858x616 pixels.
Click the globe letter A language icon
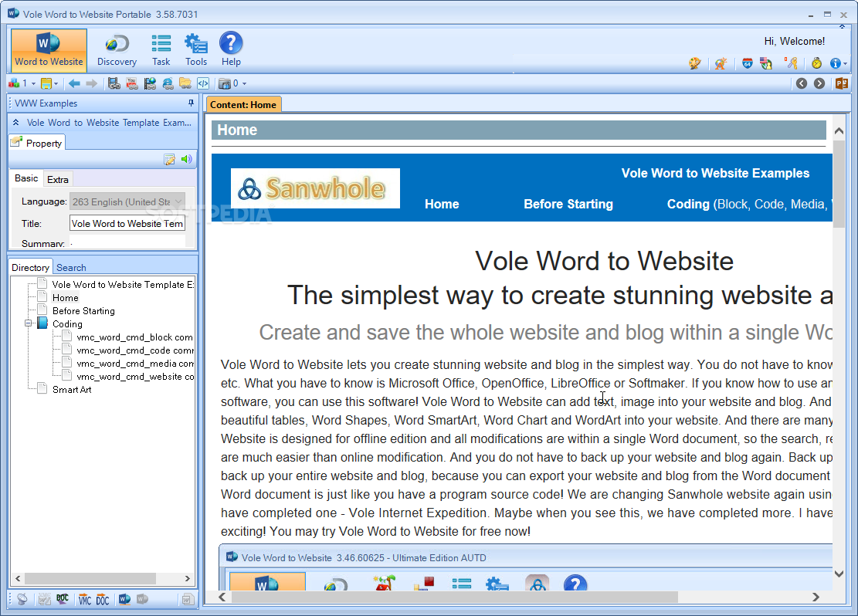[x=721, y=63]
